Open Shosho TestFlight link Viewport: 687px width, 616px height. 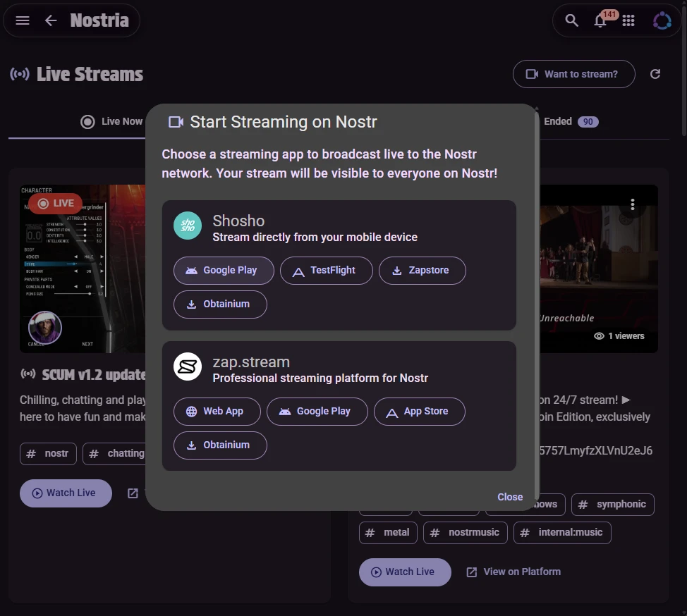click(326, 270)
